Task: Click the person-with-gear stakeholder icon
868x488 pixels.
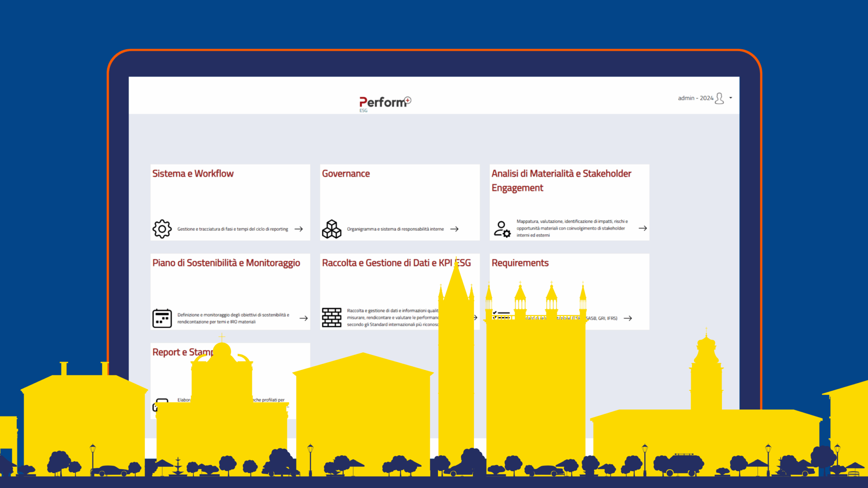Action: [x=502, y=229]
